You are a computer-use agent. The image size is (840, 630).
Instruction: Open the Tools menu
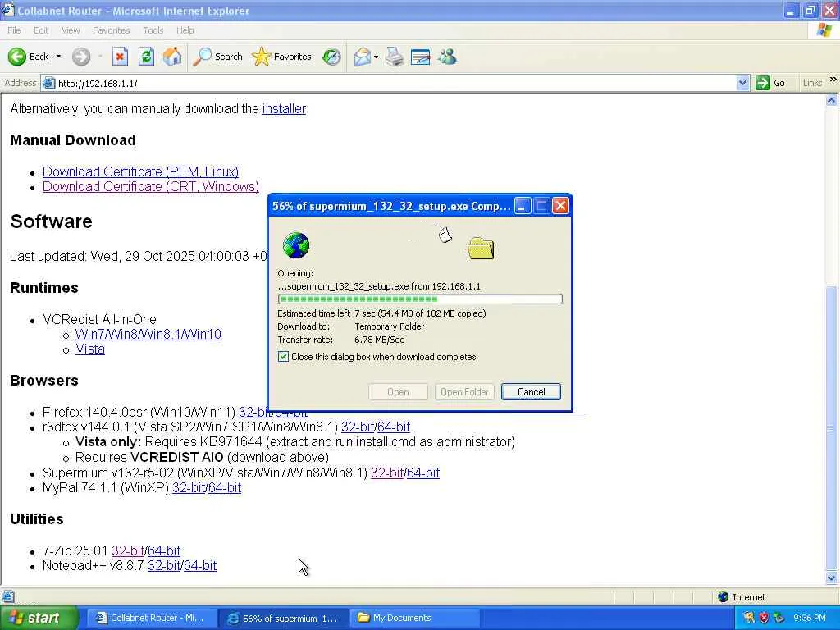153,30
